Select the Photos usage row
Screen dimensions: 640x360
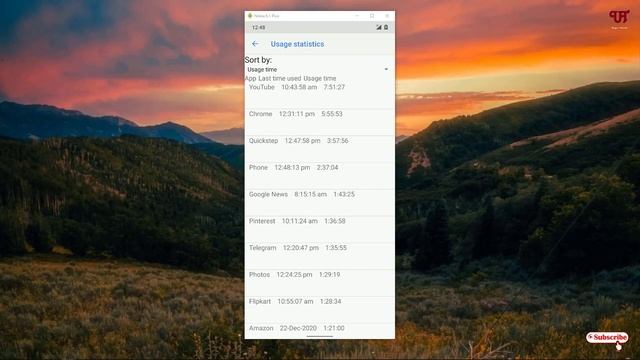coord(319,283)
